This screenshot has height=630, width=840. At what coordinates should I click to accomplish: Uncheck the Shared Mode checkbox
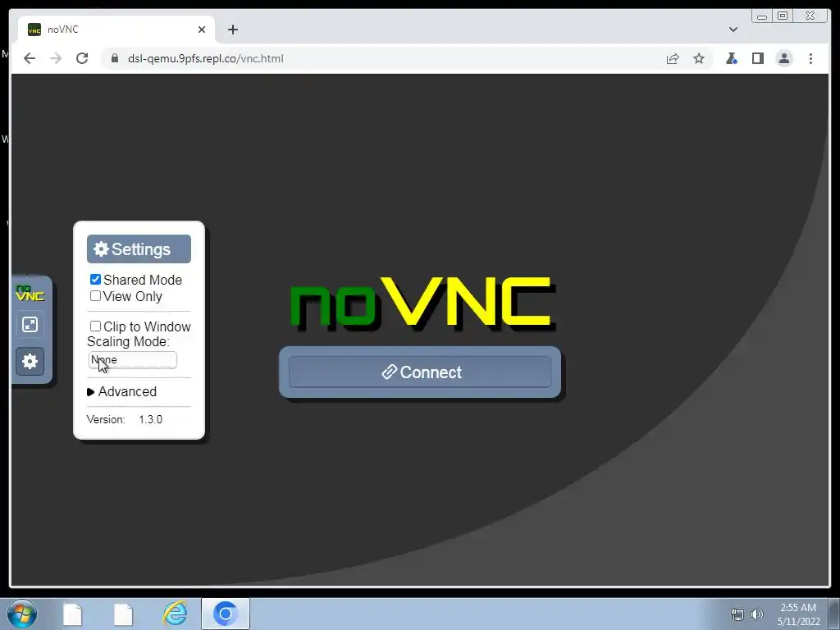(x=95, y=280)
